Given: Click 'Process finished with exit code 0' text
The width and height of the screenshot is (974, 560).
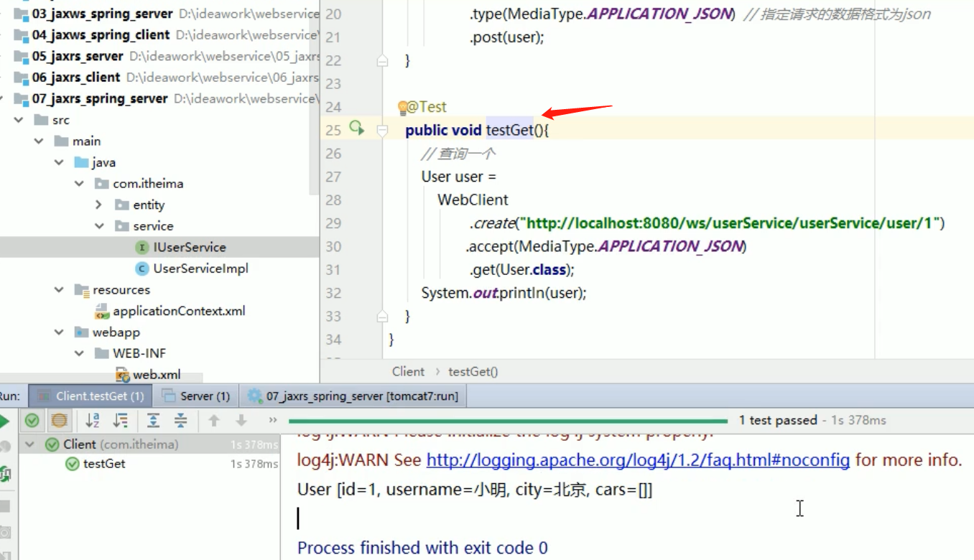Looking at the screenshot, I should click(422, 548).
